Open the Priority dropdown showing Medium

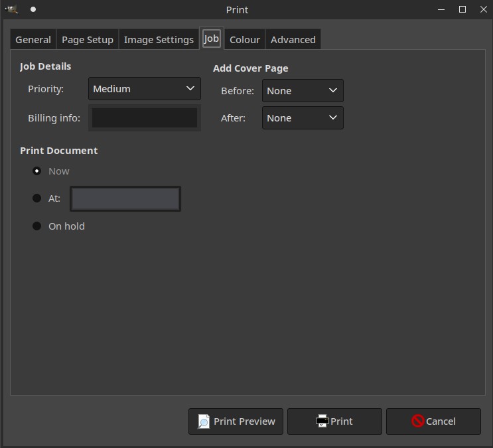click(x=144, y=89)
